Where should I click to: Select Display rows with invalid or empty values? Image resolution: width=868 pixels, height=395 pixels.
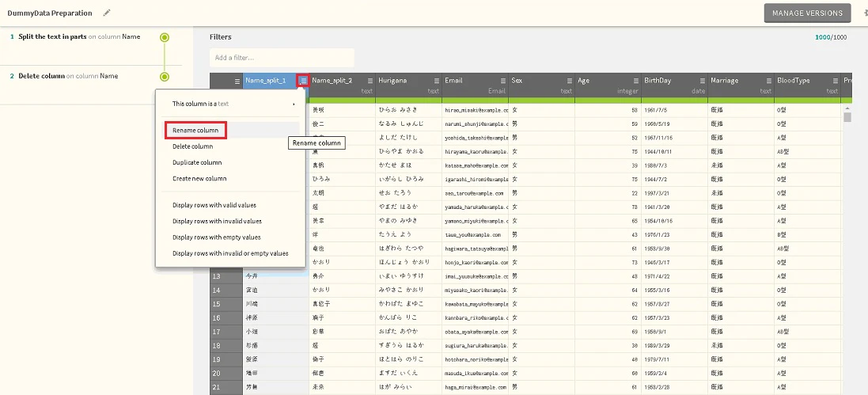click(x=230, y=253)
